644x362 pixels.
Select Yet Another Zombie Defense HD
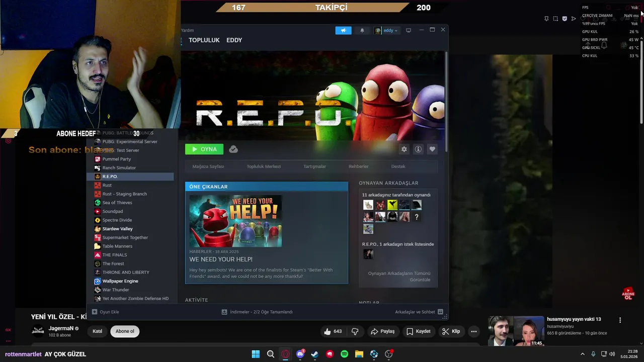(135, 299)
